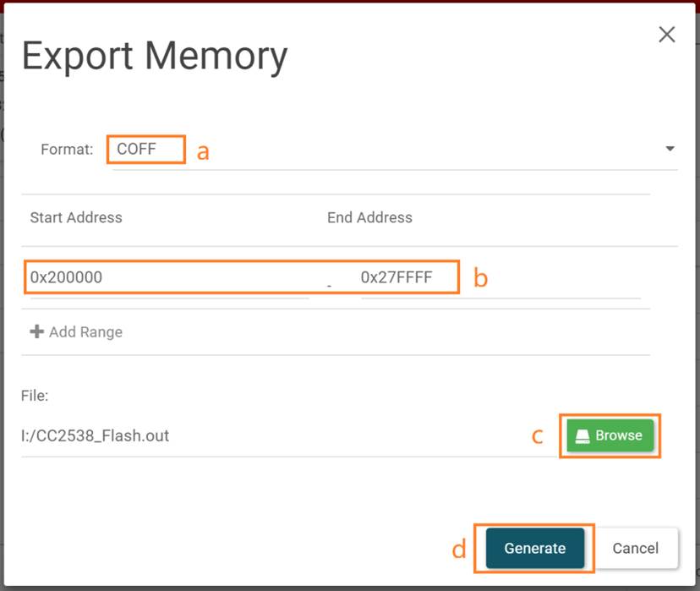This screenshot has height=591, width=700.
Task: Close the Export Memory dialog with X
Action: tap(667, 35)
